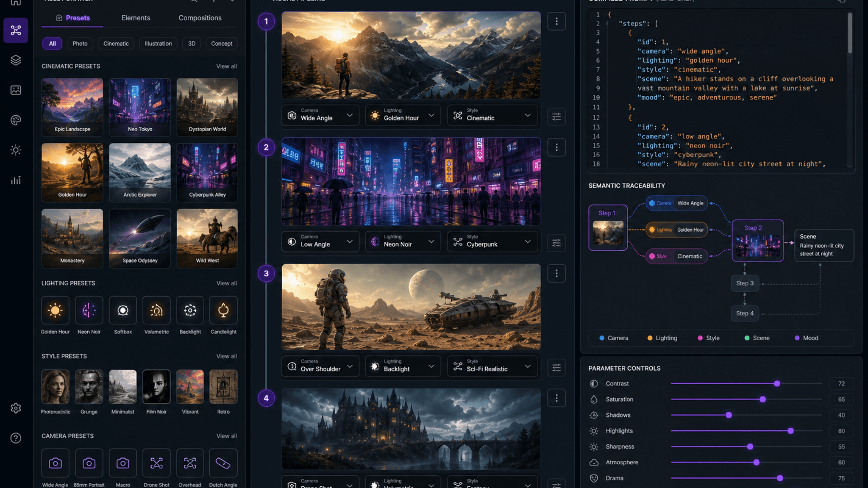Viewport: 868px width, 488px height.
Task: Open the help question mark icon
Action: [16, 438]
